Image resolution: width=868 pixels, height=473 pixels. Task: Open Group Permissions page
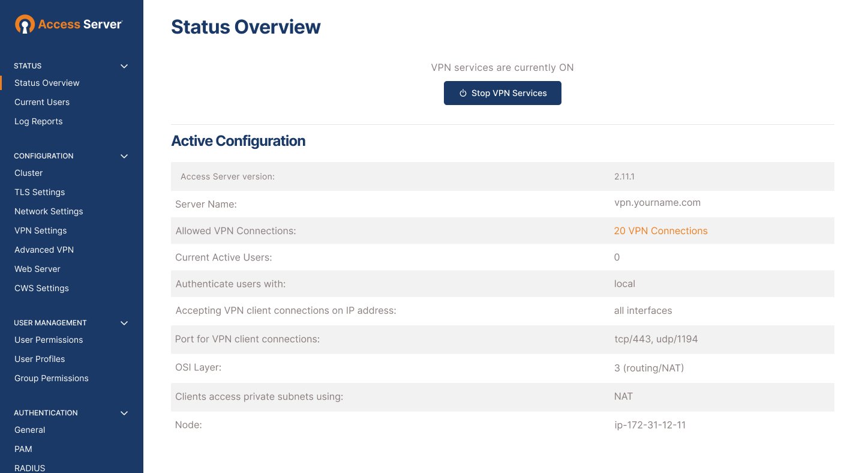pyautogui.click(x=52, y=378)
